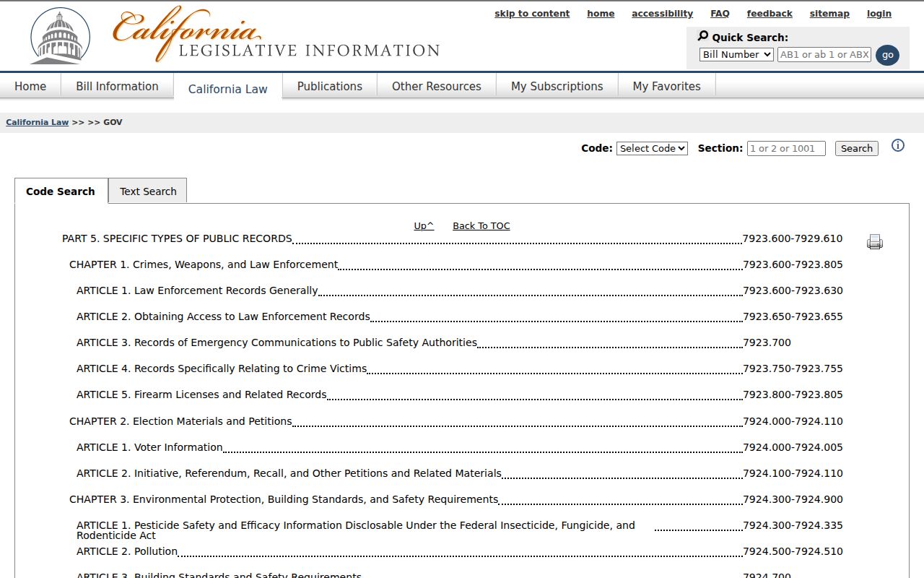
Task: Follow the skip to content link
Action: 532,14
